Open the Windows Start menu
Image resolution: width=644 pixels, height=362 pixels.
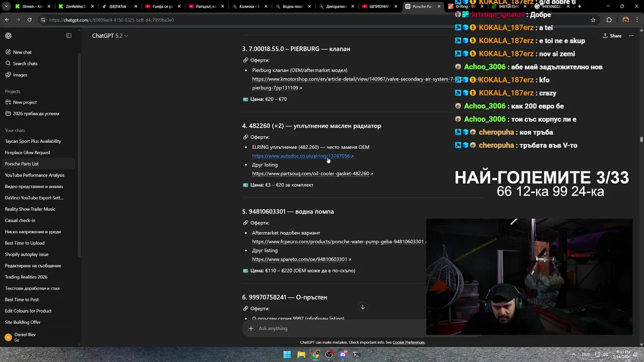coord(287,354)
